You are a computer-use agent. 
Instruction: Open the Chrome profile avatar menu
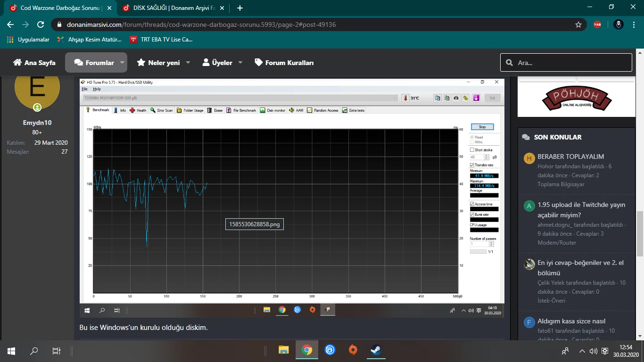tap(619, 25)
